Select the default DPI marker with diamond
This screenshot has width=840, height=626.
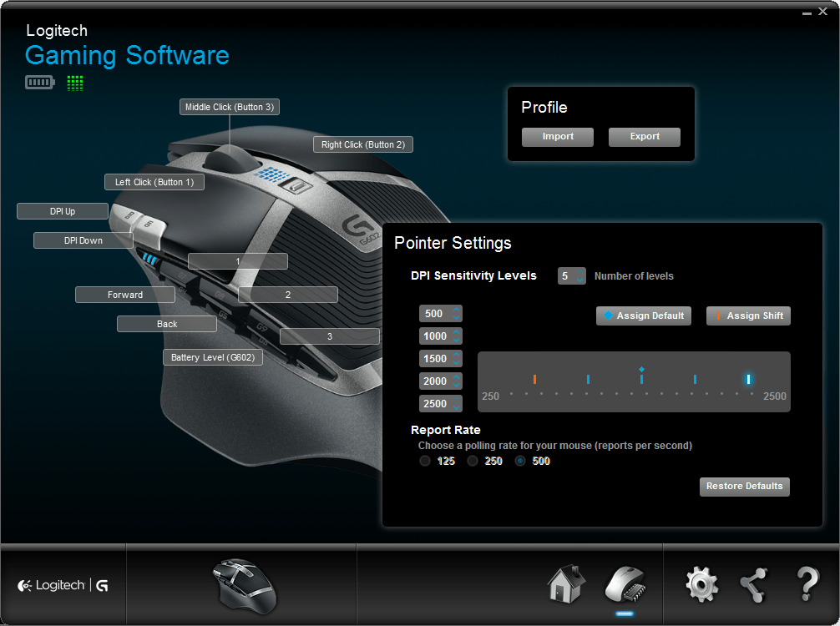642,376
